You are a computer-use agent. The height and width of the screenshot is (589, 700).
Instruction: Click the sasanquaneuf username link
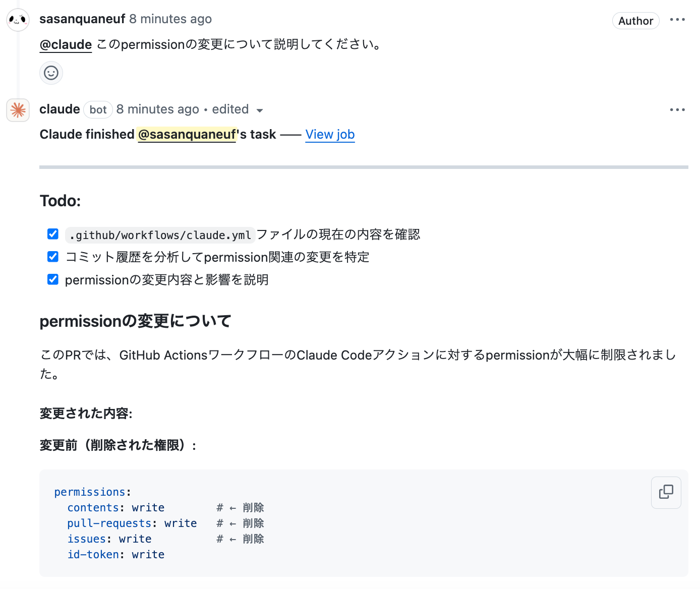coord(82,19)
